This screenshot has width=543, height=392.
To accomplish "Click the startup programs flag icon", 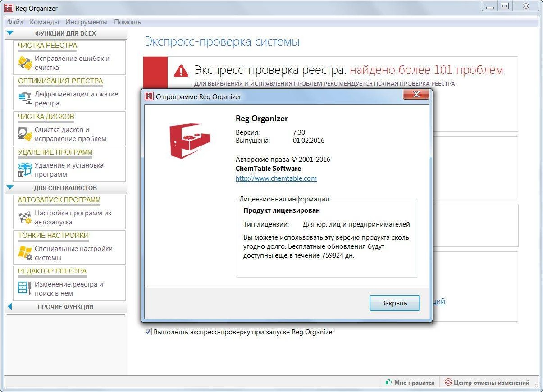I will coord(25,217).
